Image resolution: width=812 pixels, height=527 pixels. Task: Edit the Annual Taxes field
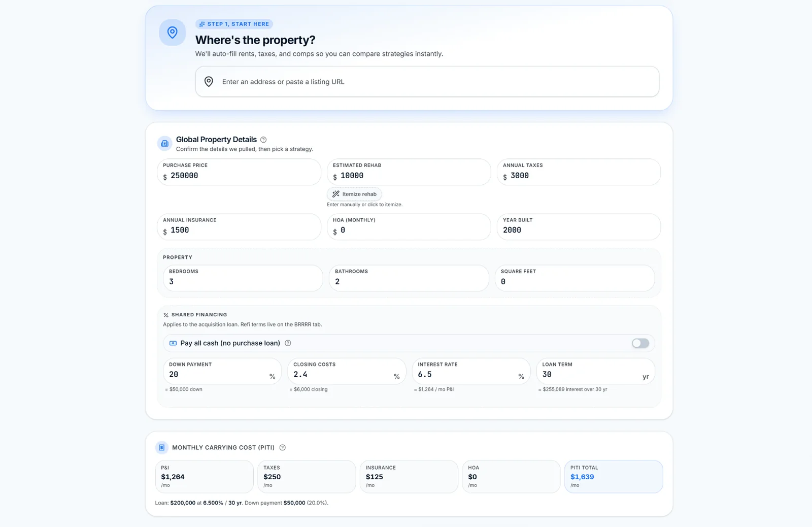579,172
